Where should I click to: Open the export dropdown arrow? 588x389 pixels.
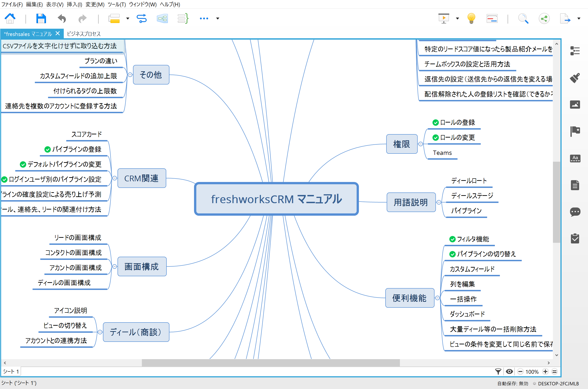[x=579, y=18]
